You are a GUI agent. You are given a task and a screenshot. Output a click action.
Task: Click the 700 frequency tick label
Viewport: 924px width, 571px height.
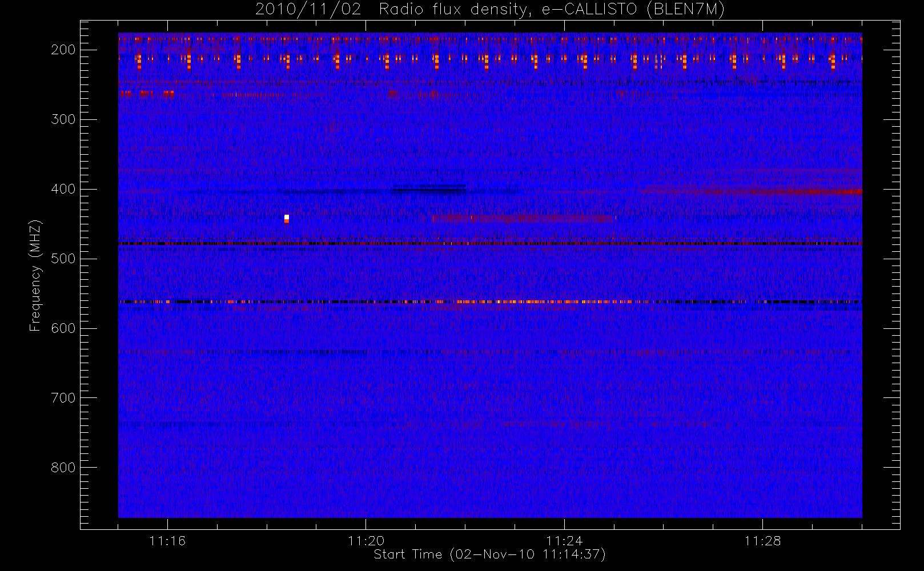click(x=63, y=398)
